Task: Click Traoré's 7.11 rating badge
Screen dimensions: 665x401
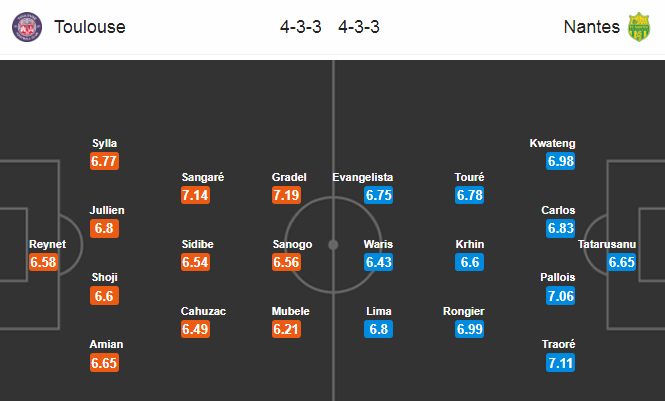Action: click(560, 363)
